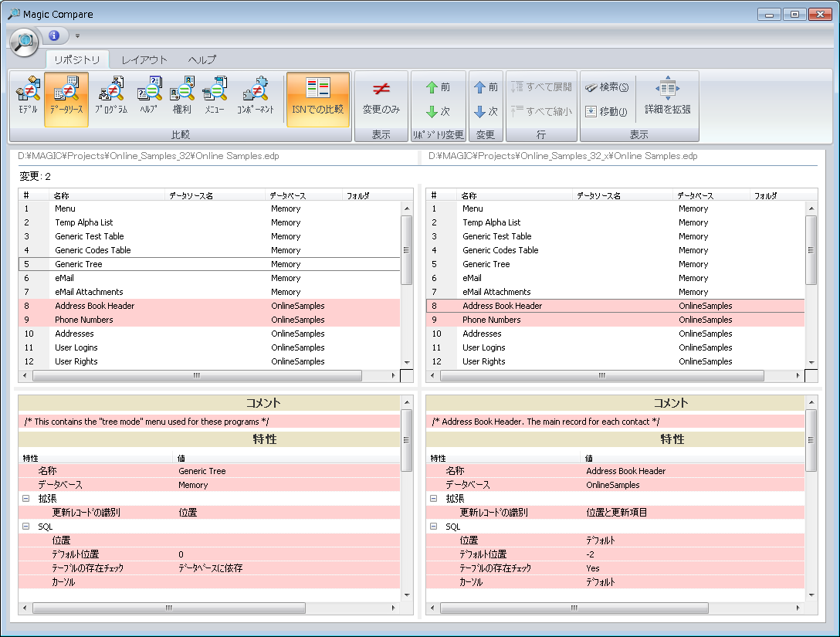Select Addresses row in right list
The image size is (840, 637).
point(615,334)
